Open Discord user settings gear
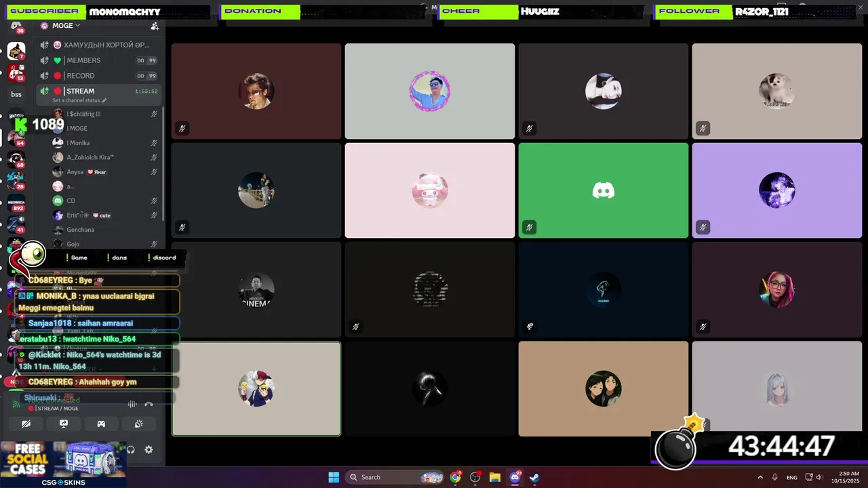Viewport: 868px width, 488px height. pos(149,449)
